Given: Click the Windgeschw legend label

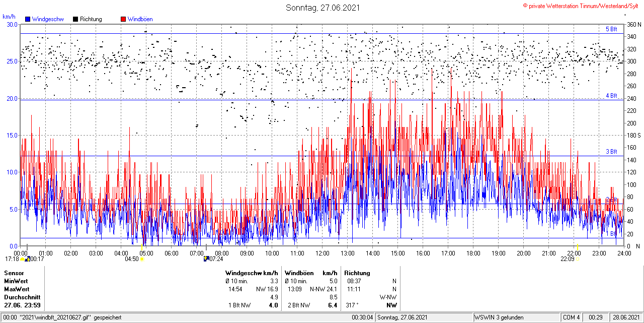Looking at the screenshot, I should click(47, 19).
